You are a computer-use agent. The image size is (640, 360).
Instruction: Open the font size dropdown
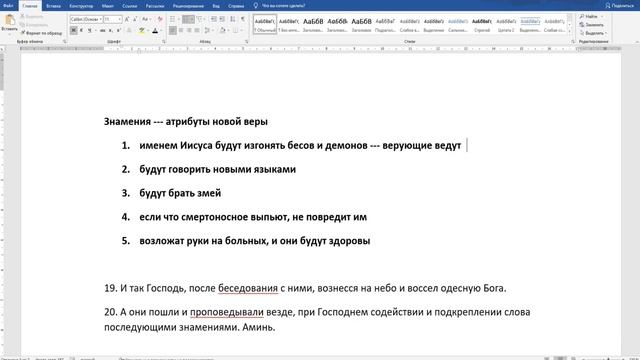(x=120, y=19)
